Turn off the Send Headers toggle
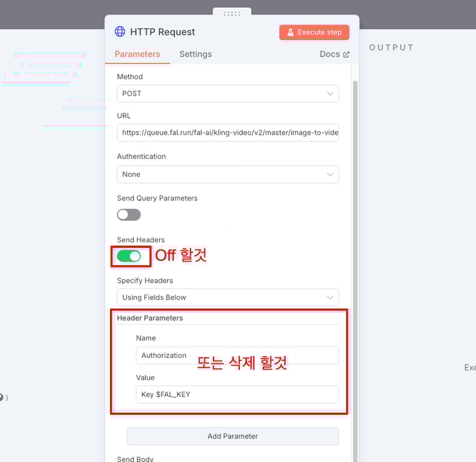The width and height of the screenshot is (476, 462). coord(129,256)
